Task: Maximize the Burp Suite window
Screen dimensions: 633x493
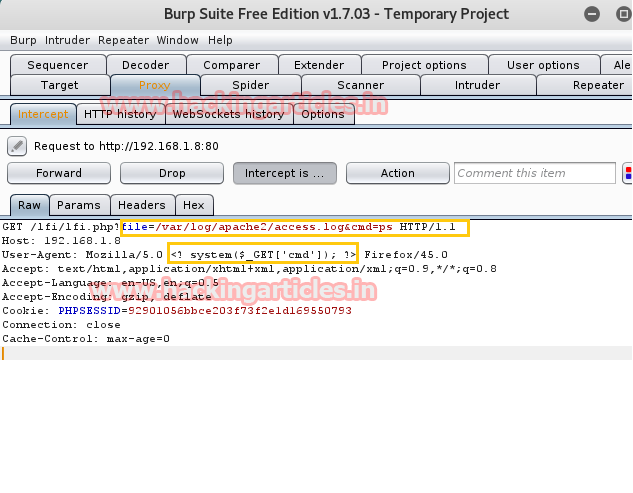Action: click(624, 14)
